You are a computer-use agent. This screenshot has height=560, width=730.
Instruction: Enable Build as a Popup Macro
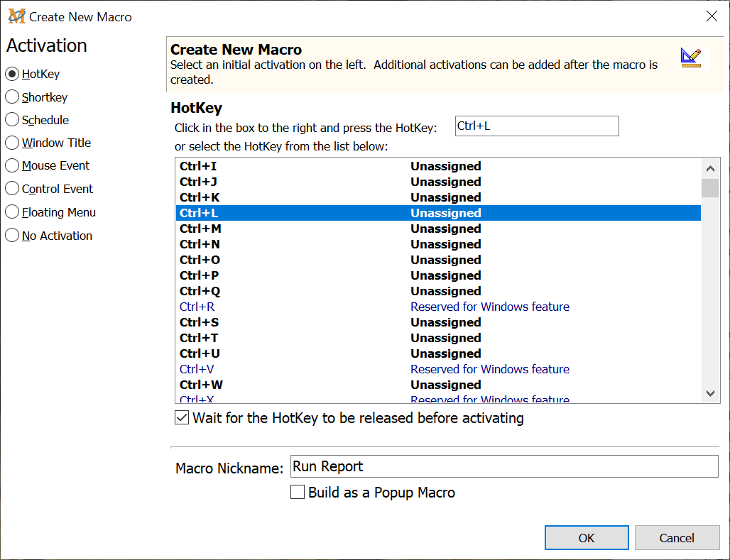pos(298,493)
